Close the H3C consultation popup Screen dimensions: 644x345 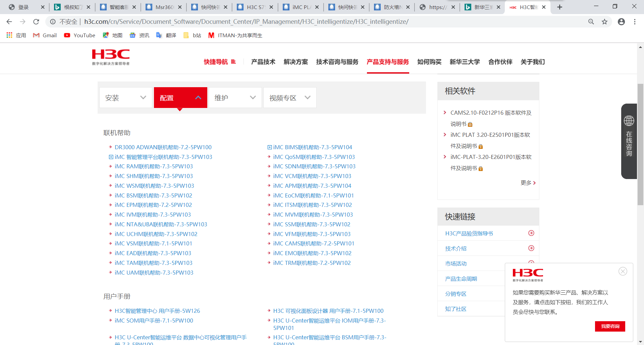[623, 271]
